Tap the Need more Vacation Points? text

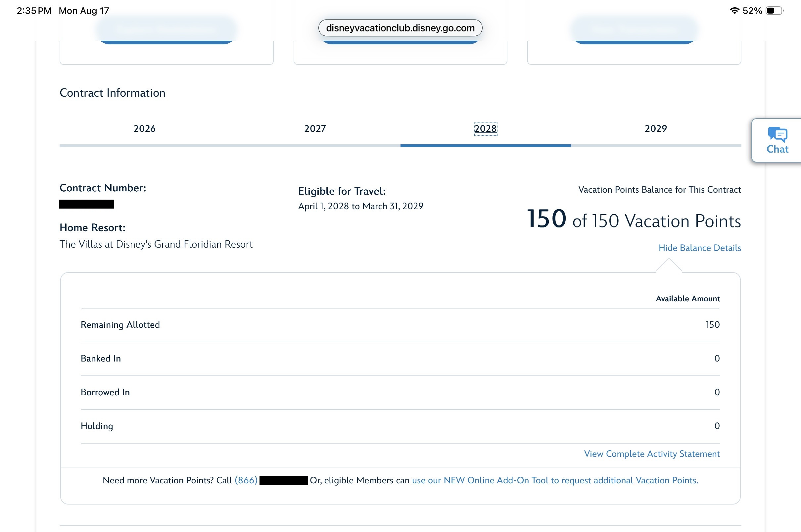pyautogui.click(x=158, y=480)
